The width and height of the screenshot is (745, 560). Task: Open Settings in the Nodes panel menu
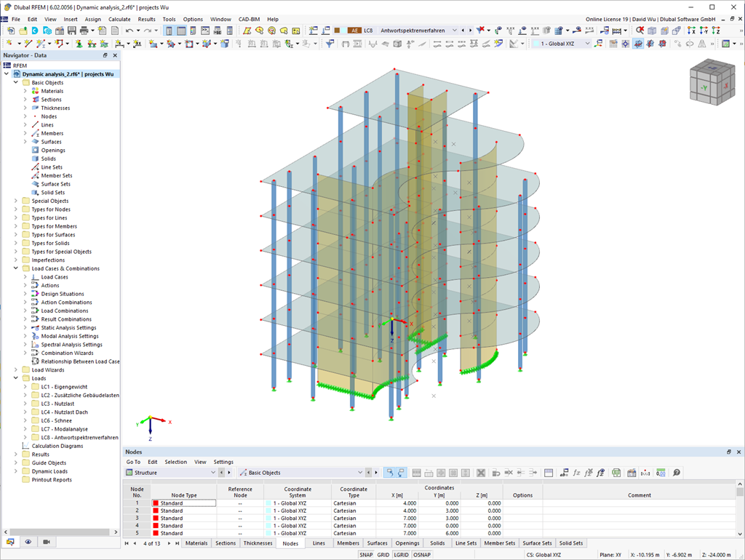(223, 462)
